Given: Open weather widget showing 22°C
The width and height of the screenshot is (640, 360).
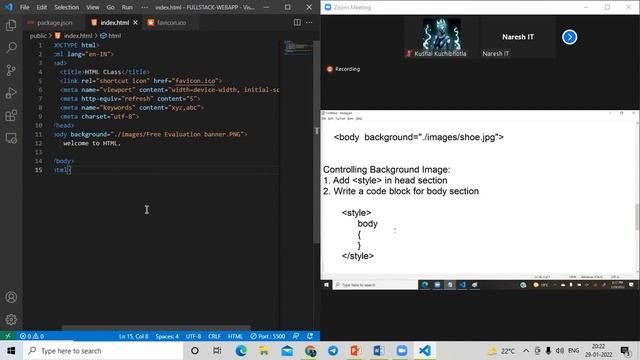Looking at the screenshot, I should (x=502, y=351).
